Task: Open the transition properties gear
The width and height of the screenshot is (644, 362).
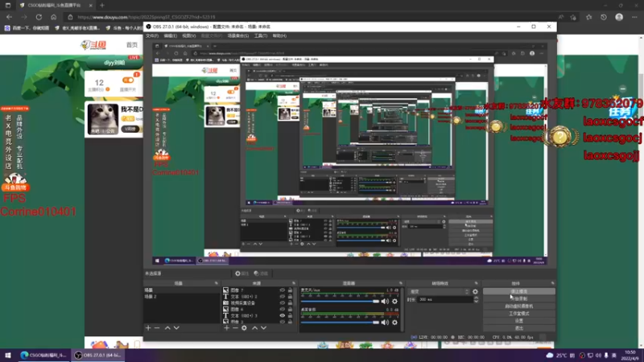Action: coord(475,291)
